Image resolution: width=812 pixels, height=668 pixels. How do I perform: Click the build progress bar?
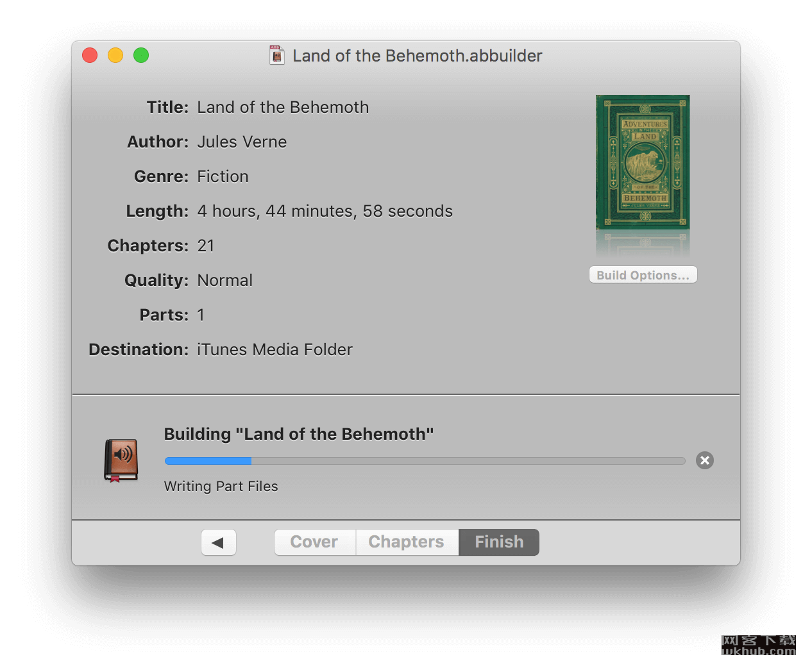(x=425, y=461)
